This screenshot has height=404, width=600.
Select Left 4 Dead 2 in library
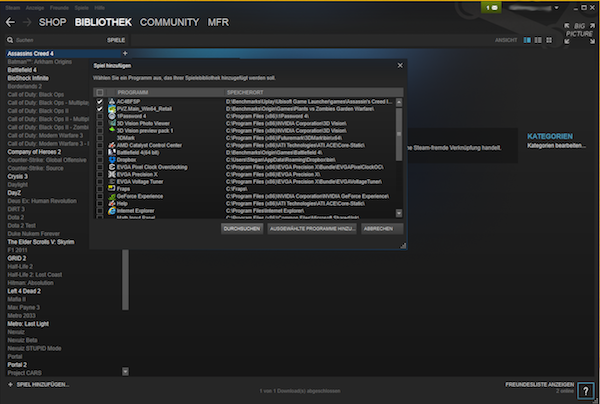[24, 291]
